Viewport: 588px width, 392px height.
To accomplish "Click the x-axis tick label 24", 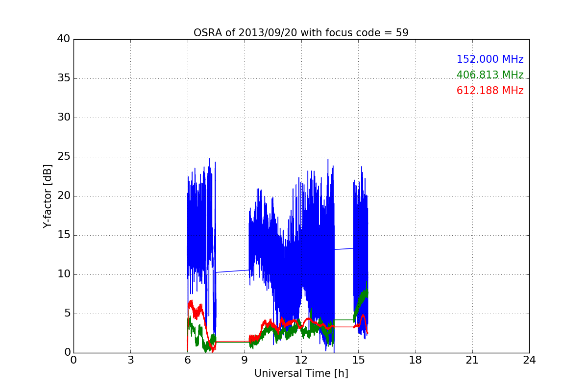I will [529, 360].
